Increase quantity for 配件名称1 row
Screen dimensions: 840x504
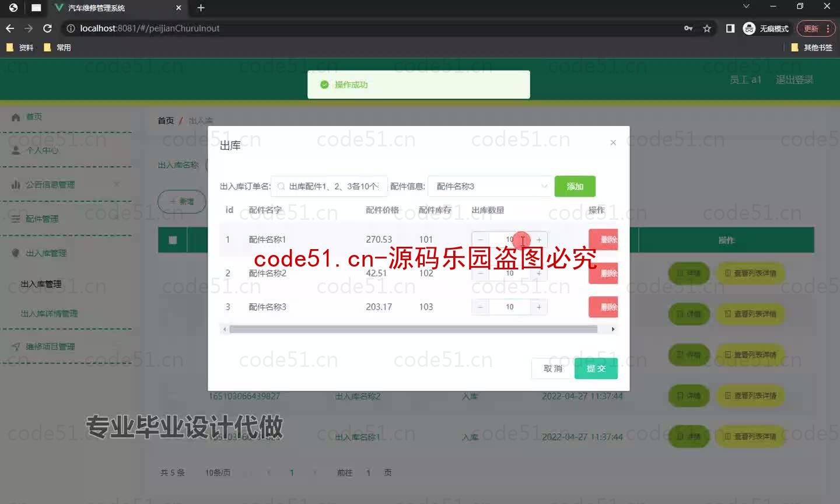539,240
